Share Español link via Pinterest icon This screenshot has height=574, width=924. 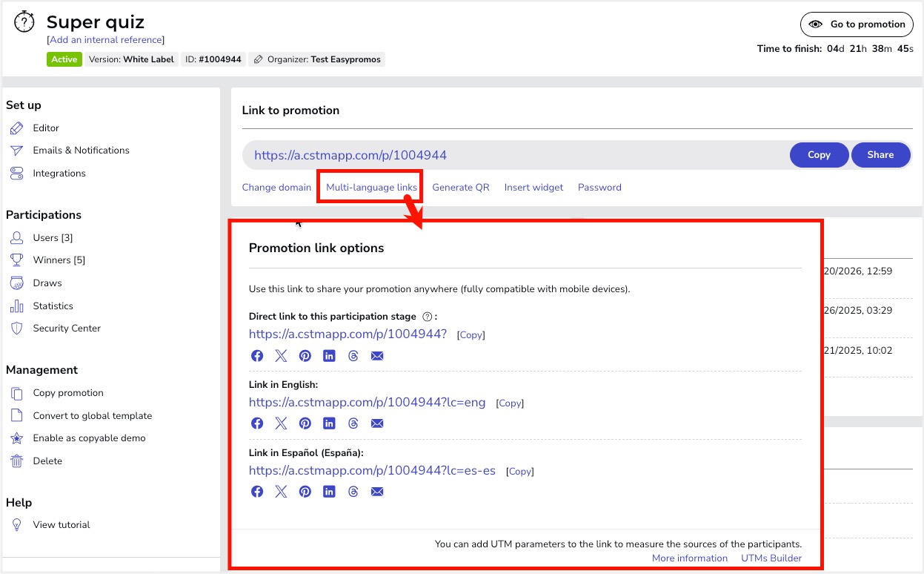(305, 492)
